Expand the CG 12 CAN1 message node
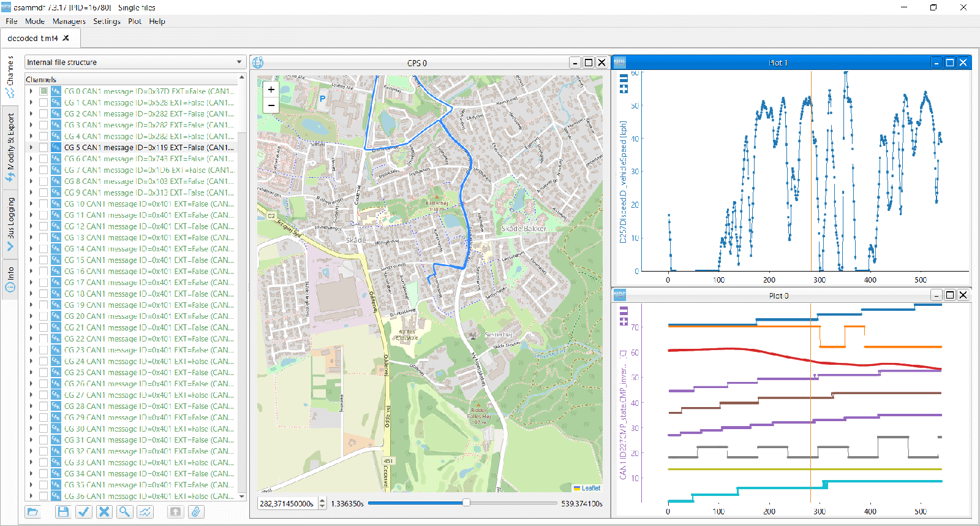The height and width of the screenshot is (526, 980). pyautogui.click(x=31, y=226)
